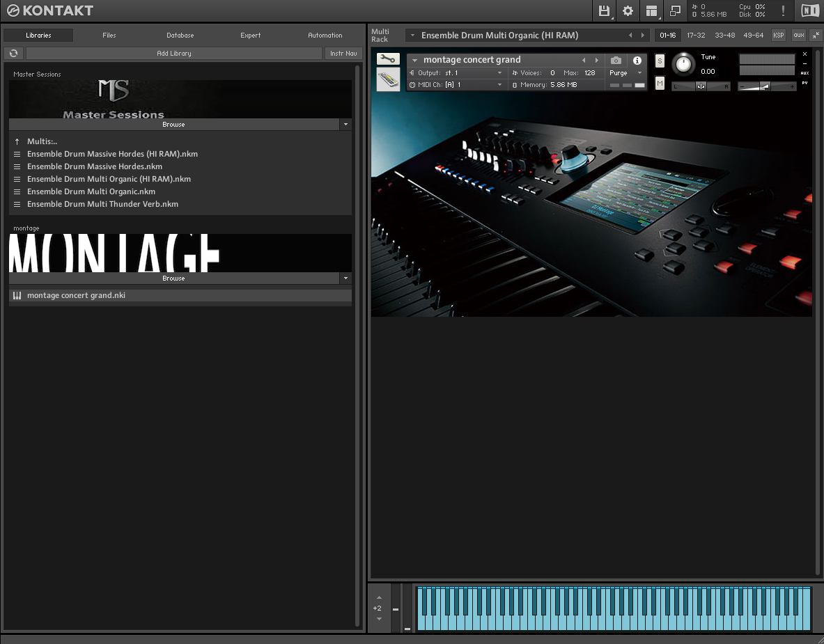Adjust the Tune knob
This screenshot has width=824, height=644.
tap(683, 64)
